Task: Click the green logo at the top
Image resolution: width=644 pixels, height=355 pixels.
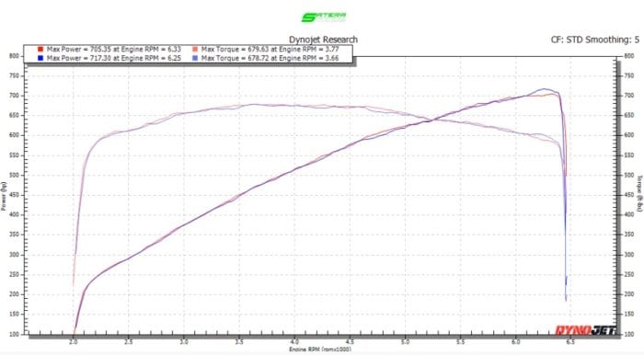Action: pyautogui.click(x=324, y=17)
